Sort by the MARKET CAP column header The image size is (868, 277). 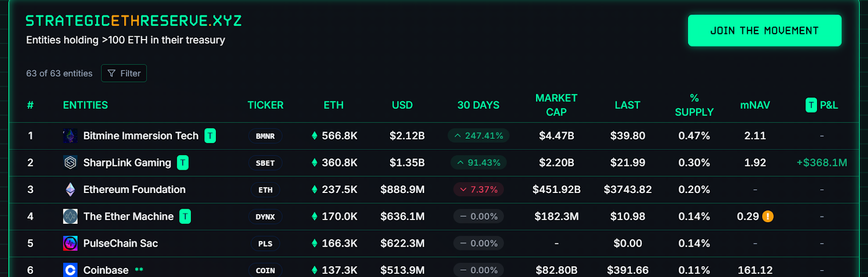(x=557, y=105)
